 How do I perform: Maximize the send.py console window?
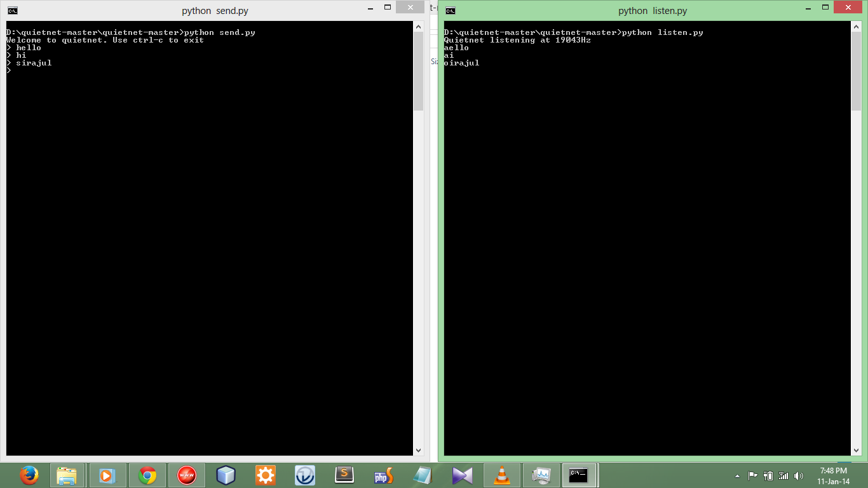[386, 8]
